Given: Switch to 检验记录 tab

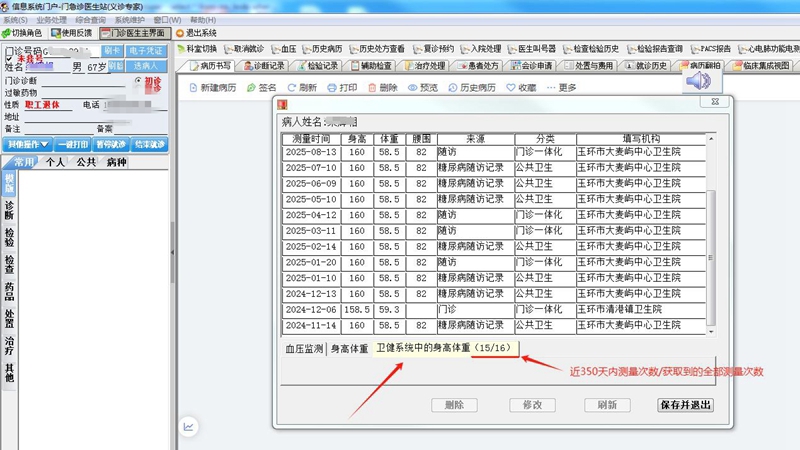Looking at the screenshot, I should [x=318, y=66].
